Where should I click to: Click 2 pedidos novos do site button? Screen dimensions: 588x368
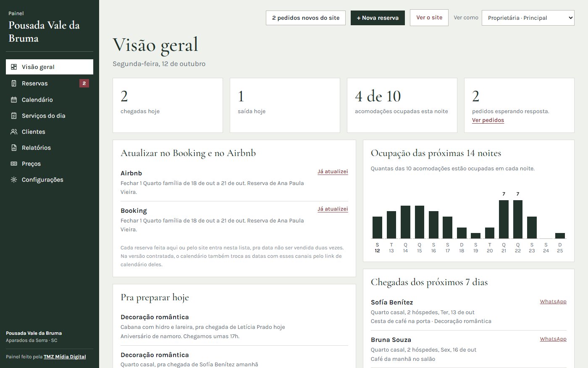click(x=306, y=18)
